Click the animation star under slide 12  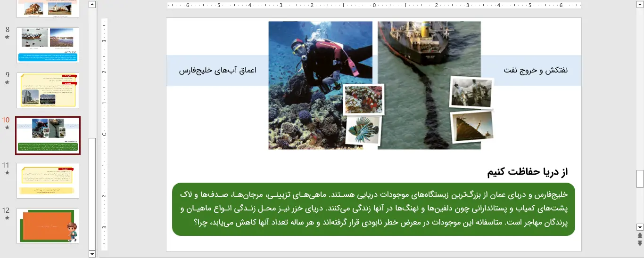coord(7,218)
